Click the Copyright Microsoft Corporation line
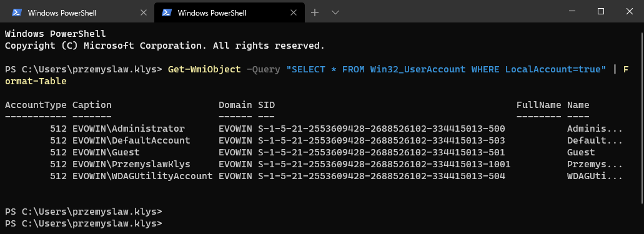 [x=165, y=46]
